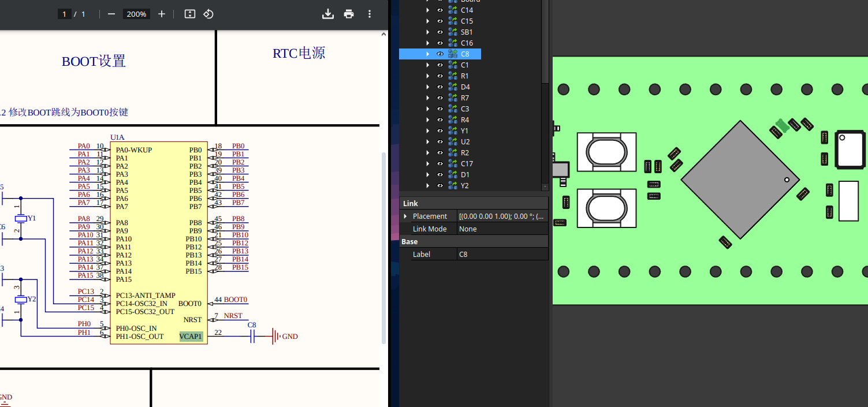
Task: Select SB1 in the model tree
Action: [x=467, y=32]
